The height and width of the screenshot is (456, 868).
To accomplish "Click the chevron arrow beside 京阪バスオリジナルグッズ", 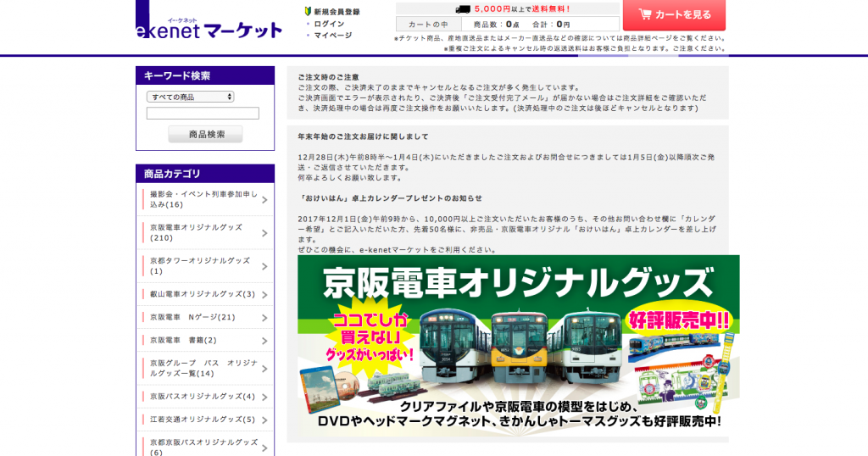I will point(265,397).
